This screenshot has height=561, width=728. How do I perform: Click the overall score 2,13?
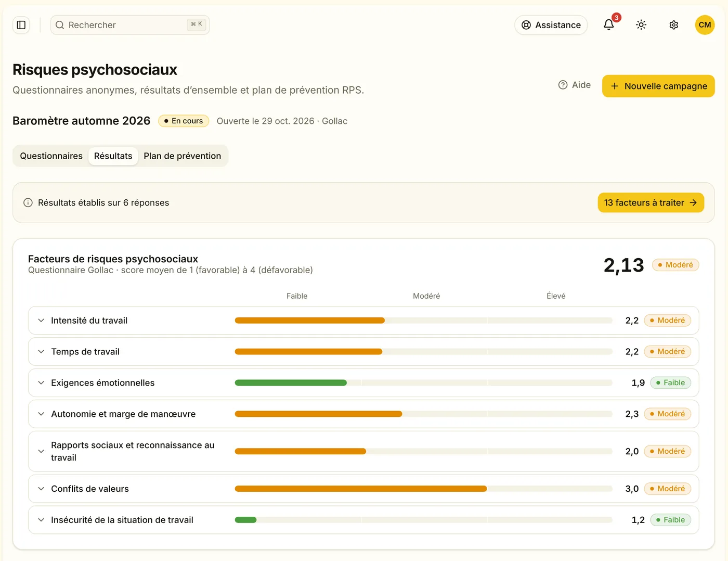pyautogui.click(x=623, y=265)
